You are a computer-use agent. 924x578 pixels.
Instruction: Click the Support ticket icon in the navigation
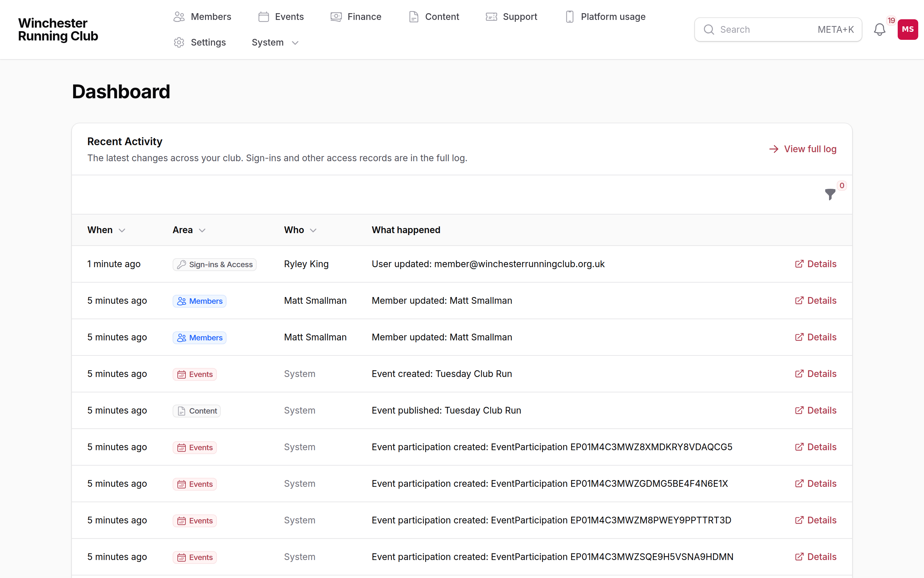click(492, 17)
